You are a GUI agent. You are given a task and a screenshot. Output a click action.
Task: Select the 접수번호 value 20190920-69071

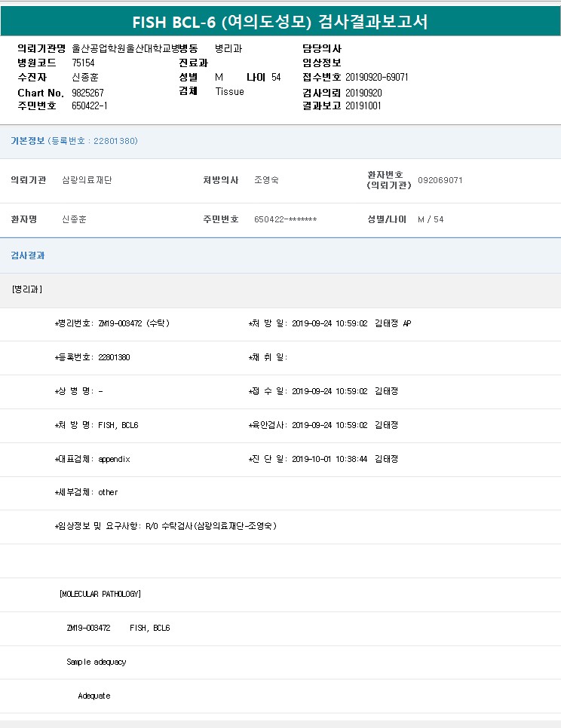[377, 77]
